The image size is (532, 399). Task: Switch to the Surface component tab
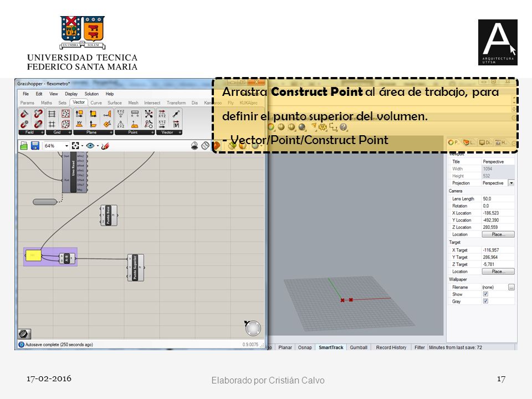[x=115, y=103]
